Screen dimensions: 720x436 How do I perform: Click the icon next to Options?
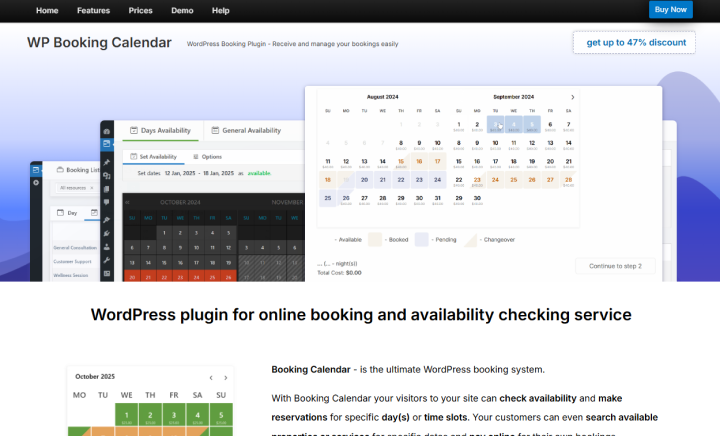pyautogui.click(x=196, y=157)
